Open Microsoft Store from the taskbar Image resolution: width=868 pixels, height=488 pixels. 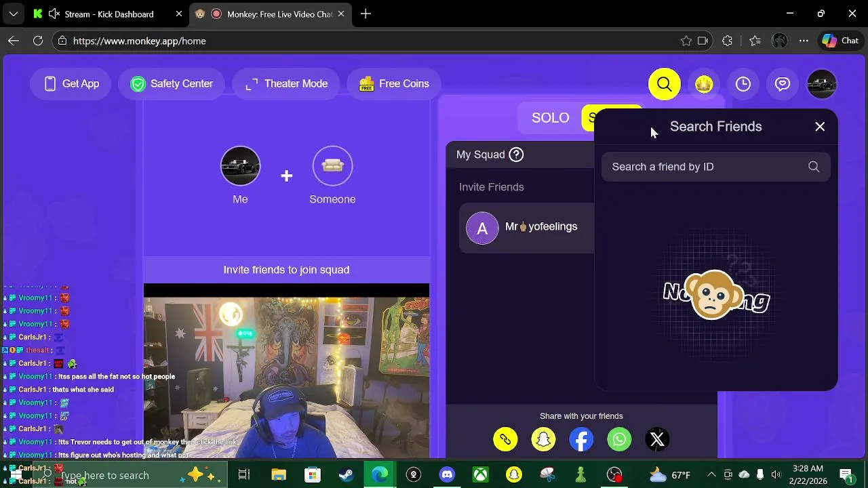pos(312,475)
